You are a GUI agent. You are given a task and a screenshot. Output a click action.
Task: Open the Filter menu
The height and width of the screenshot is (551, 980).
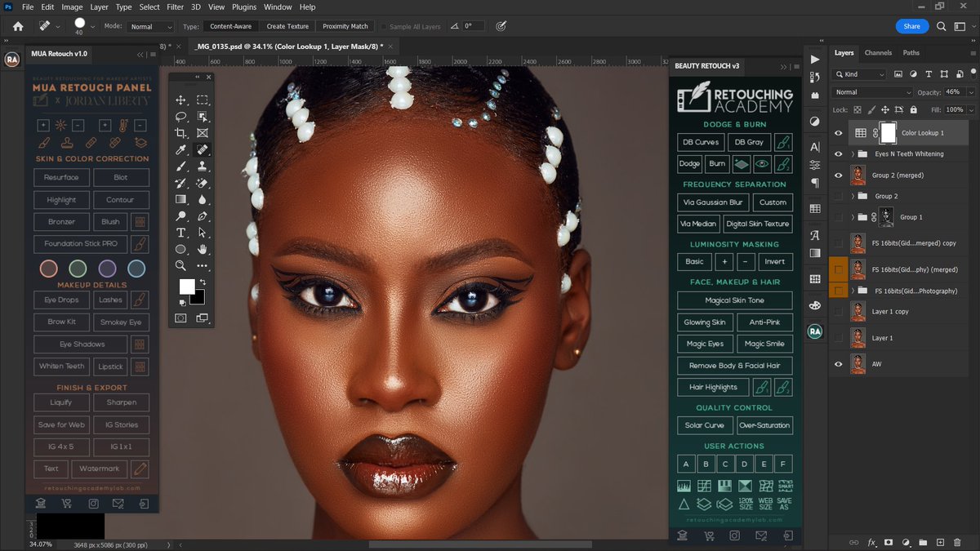(175, 7)
